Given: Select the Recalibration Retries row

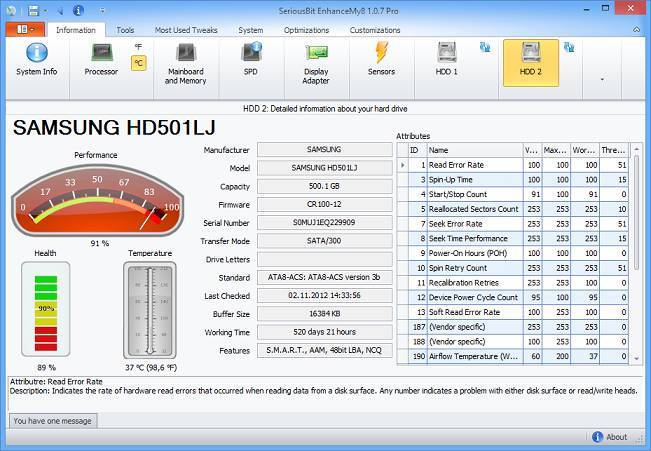Looking at the screenshot, I should [x=513, y=283].
